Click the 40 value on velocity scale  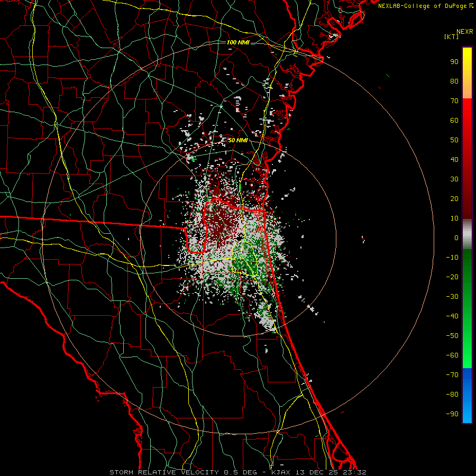click(x=454, y=160)
